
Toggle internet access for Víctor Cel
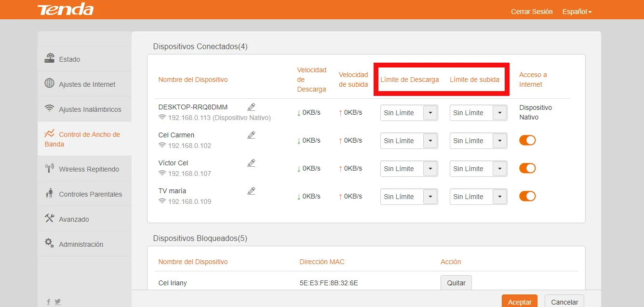coord(527,168)
